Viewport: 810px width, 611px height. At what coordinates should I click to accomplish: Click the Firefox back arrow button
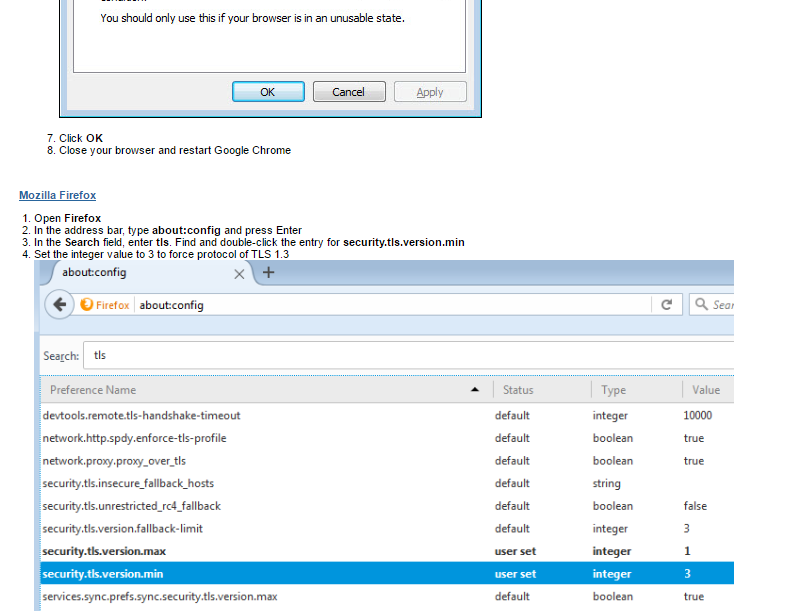61,305
